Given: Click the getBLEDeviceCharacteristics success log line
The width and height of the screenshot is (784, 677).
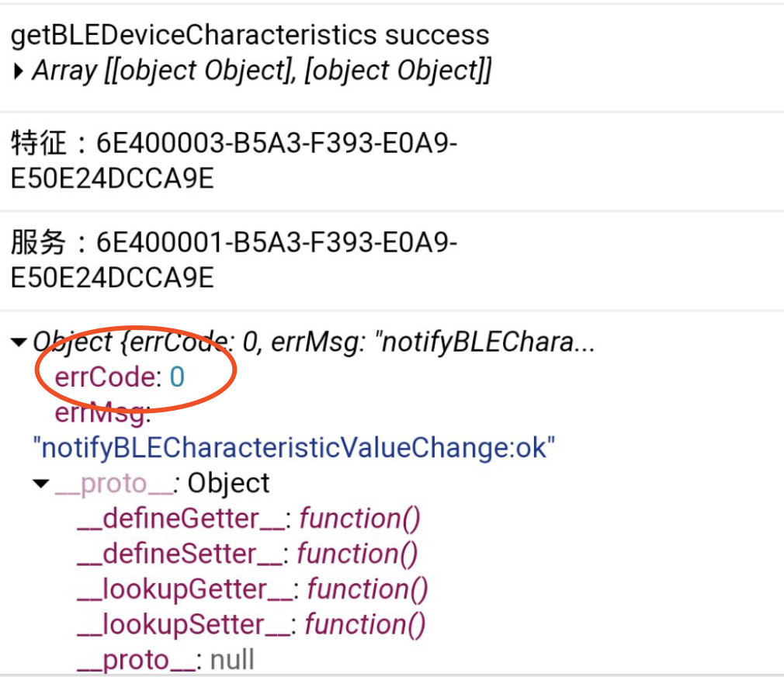Looking at the screenshot, I should 250,35.
